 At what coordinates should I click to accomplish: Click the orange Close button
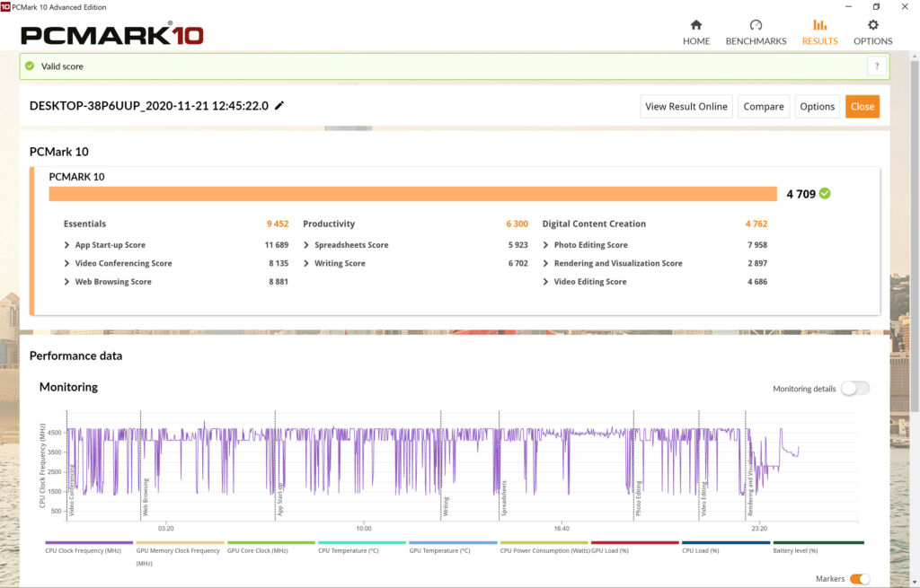pos(862,106)
